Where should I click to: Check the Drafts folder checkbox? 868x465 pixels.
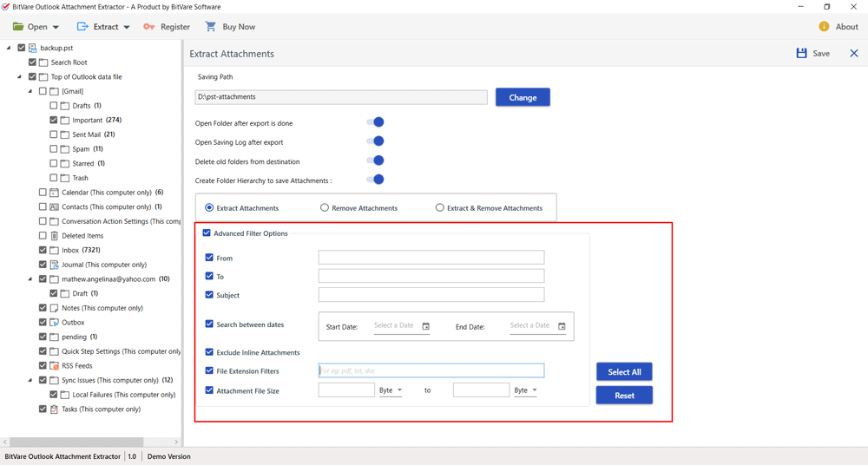(54, 106)
